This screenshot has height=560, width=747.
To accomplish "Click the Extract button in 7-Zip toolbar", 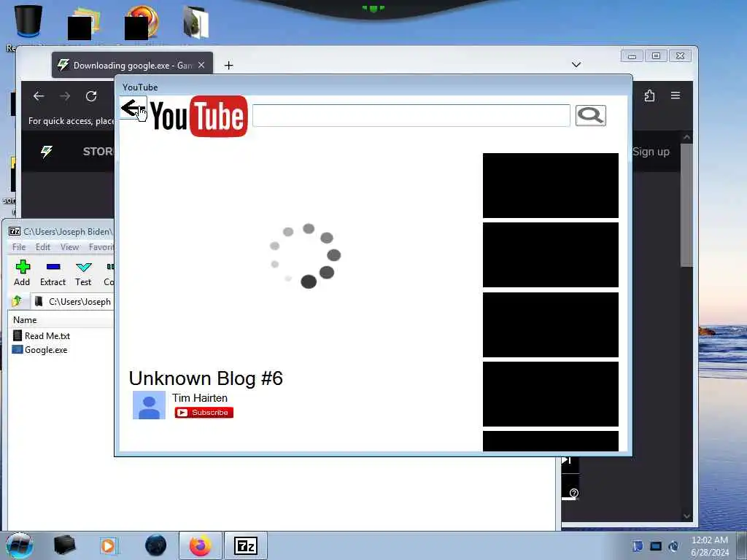I will [x=53, y=273].
